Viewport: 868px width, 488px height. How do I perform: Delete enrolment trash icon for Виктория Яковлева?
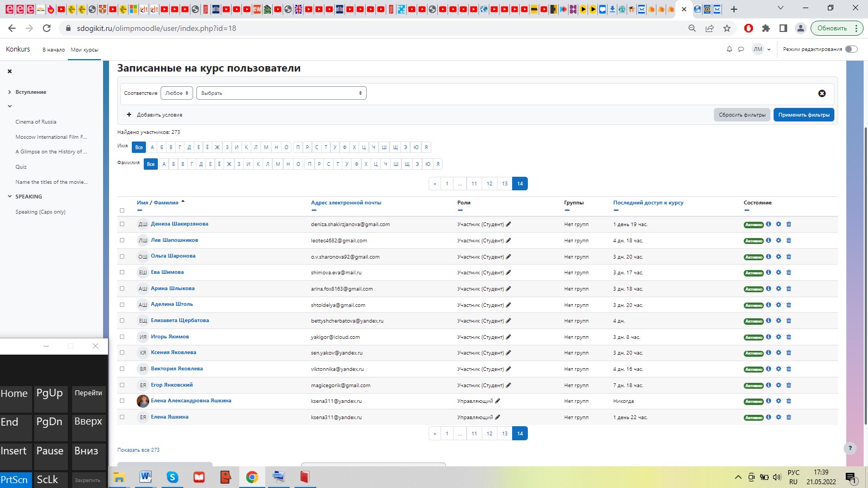[x=789, y=369]
